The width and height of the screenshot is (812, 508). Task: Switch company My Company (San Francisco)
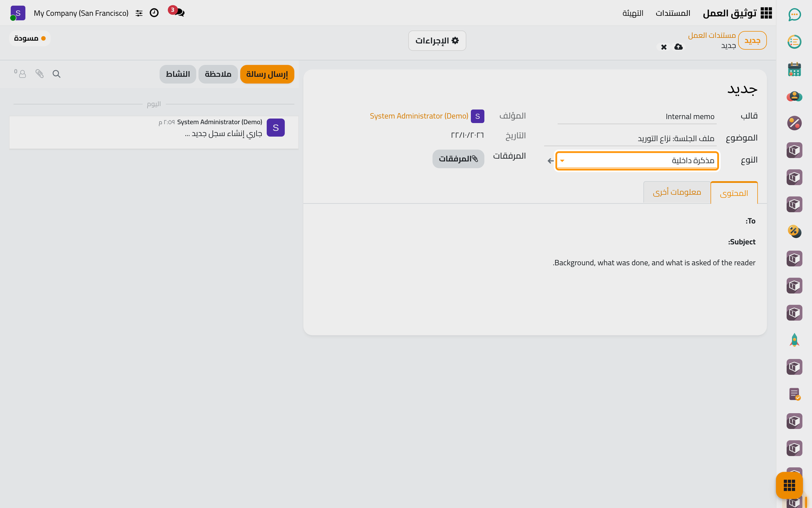(81, 13)
